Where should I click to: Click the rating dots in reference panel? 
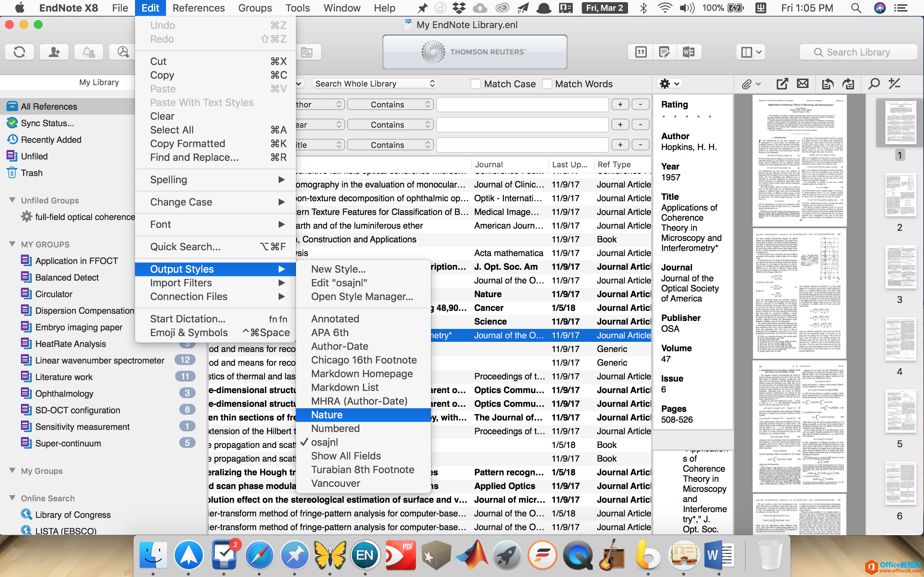(686, 116)
